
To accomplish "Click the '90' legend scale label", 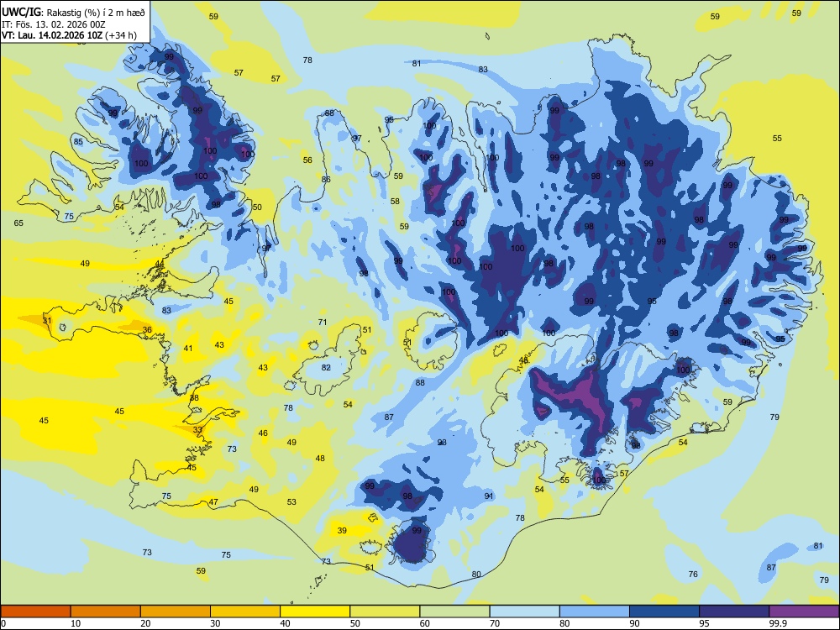I will click(x=634, y=623).
